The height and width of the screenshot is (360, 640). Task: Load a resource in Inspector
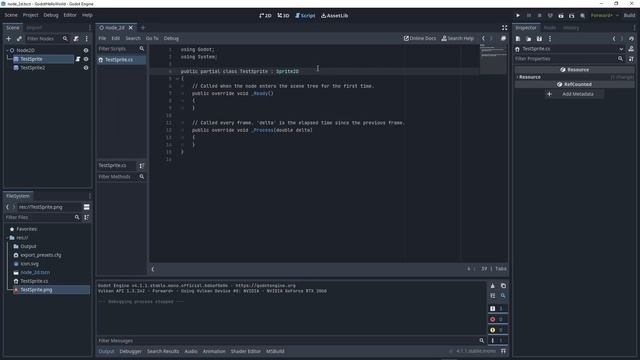pyautogui.click(x=529, y=39)
